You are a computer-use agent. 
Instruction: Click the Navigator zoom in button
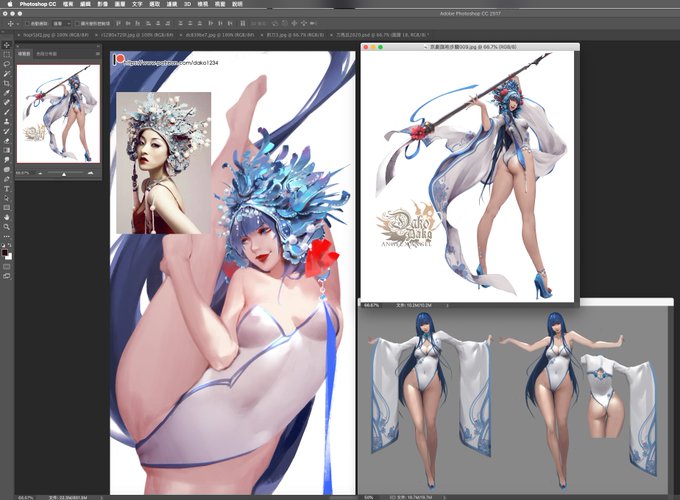click(x=90, y=173)
